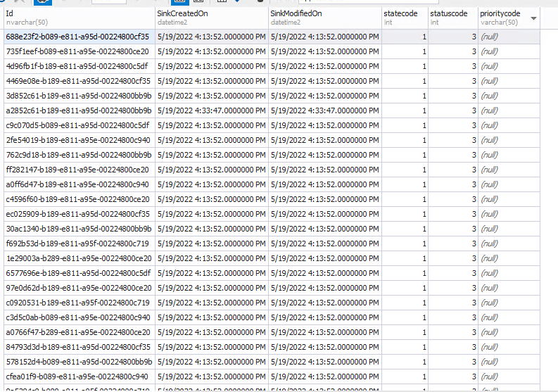This screenshot has height=392, width=558.
Task: Click Id cell cfea01f9-b089-e811-a95e-00224800c940
Action: [80, 377]
